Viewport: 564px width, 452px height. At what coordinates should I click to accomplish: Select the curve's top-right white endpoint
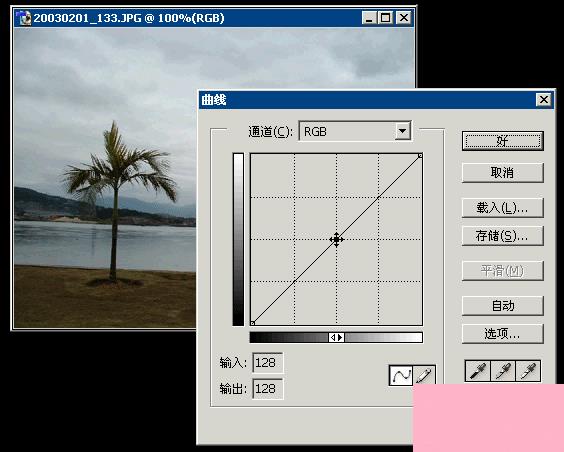click(420, 156)
